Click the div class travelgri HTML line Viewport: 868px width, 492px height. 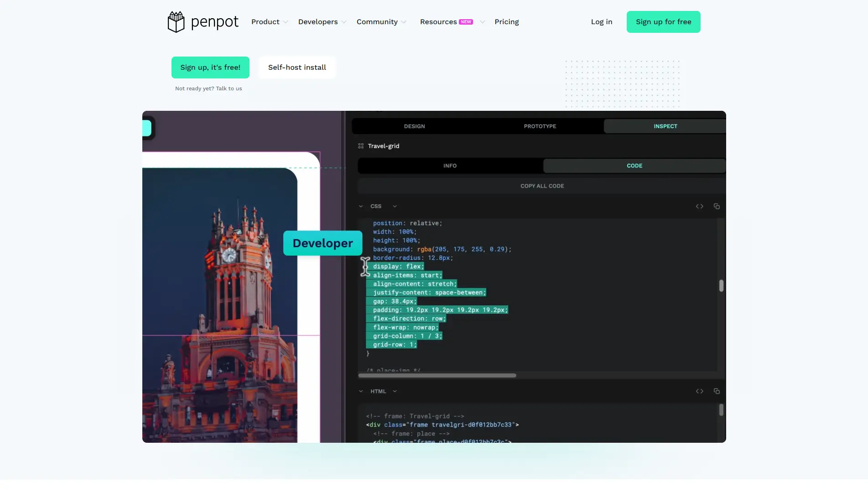click(x=442, y=425)
